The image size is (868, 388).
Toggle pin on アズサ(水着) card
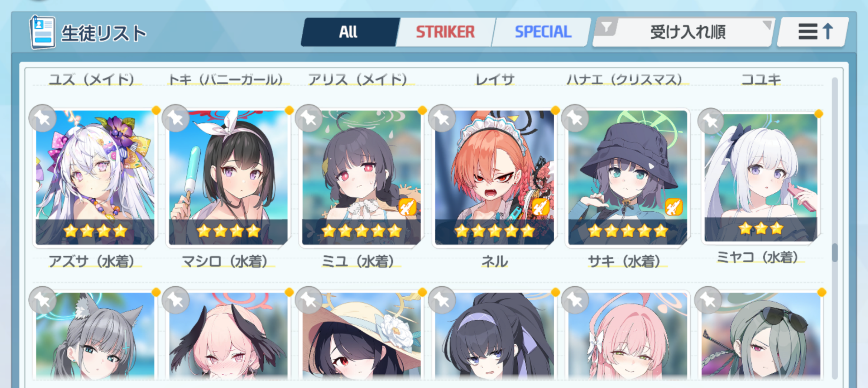pos(43,118)
